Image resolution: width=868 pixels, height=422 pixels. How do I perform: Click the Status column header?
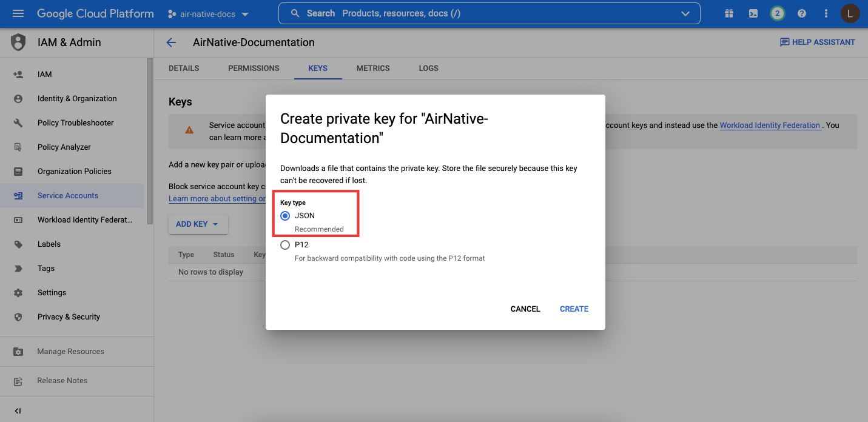click(224, 255)
